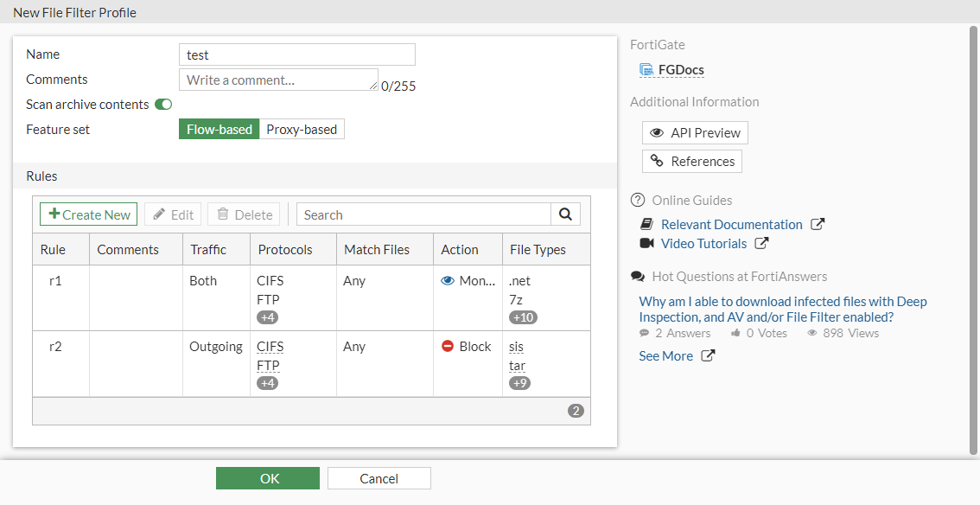980x505 pixels.
Task: Expand the +9 file types badge in r2
Action: point(519,383)
